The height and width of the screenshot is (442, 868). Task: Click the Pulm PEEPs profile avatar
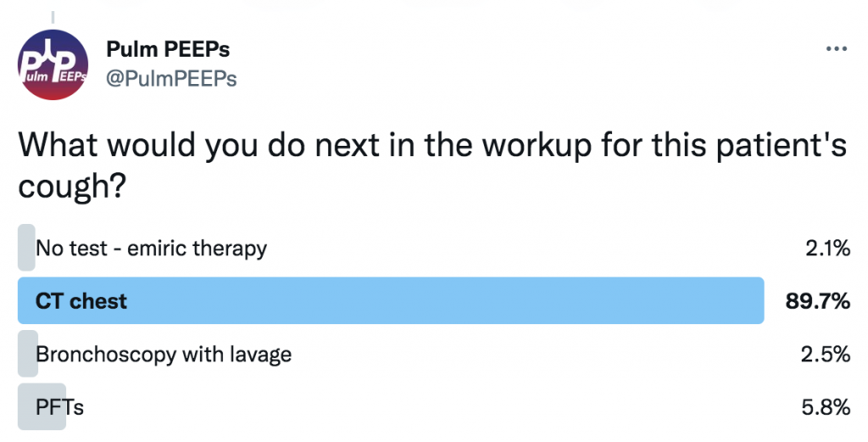pyautogui.click(x=53, y=64)
